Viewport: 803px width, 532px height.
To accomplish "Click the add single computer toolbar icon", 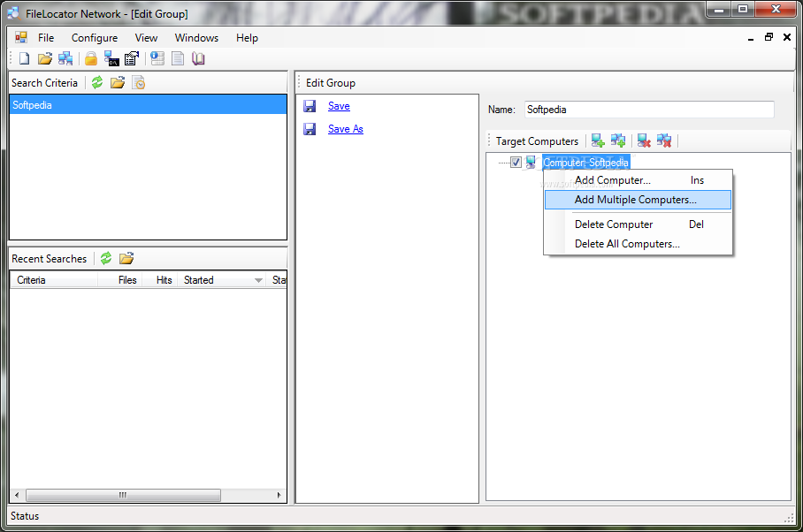I will pyautogui.click(x=598, y=141).
